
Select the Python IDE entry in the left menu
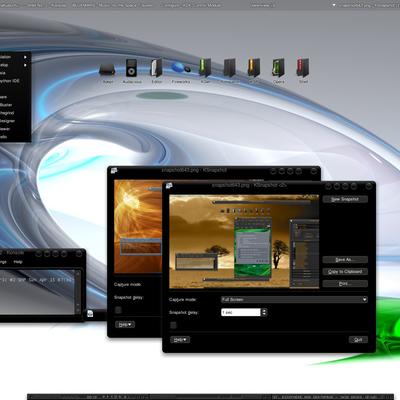(x=10, y=81)
